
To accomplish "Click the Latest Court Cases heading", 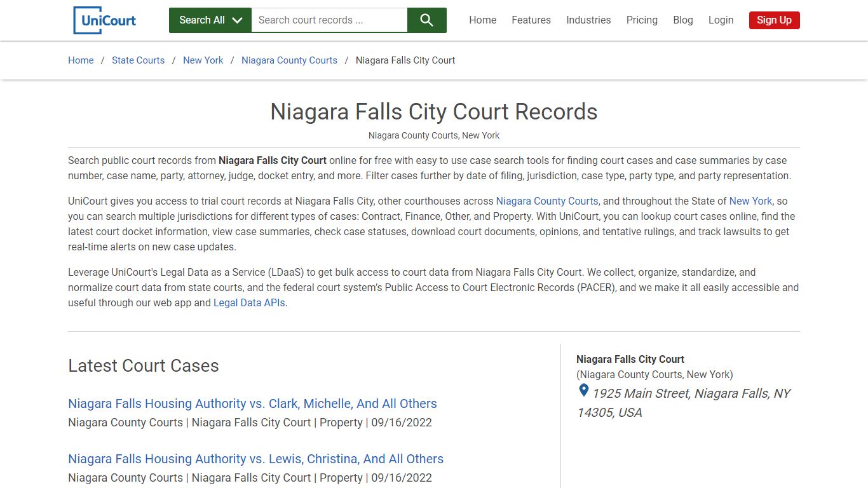I will [144, 366].
